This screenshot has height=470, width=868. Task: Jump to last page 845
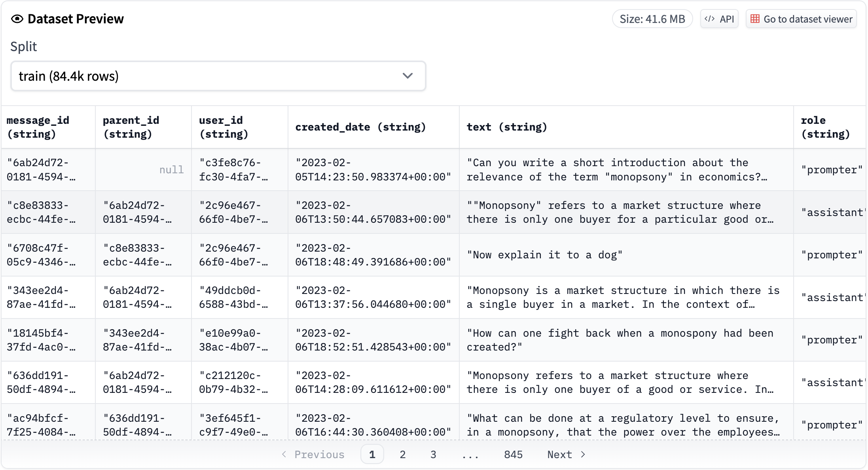tap(513, 454)
